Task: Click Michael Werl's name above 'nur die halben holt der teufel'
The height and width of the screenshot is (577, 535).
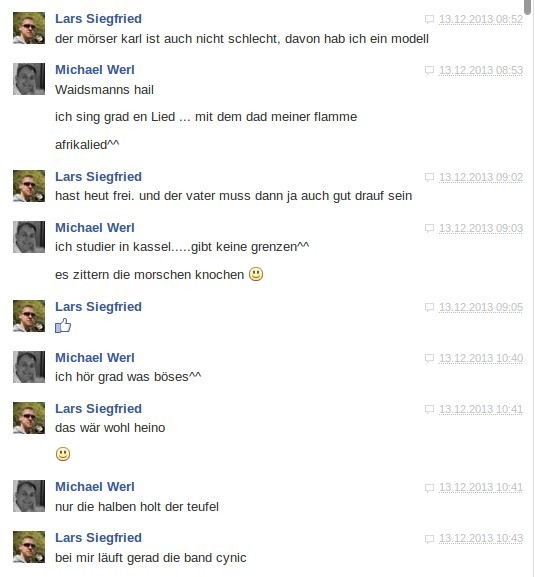Action: (x=95, y=487)
